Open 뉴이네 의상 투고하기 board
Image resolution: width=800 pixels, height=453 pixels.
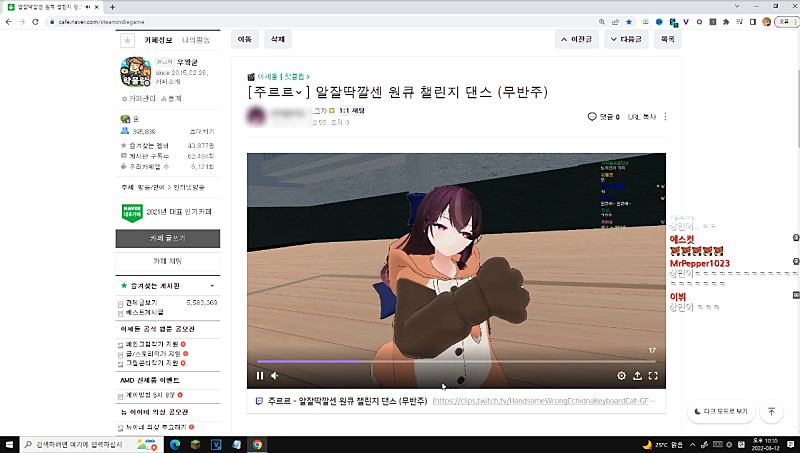(x=157, y=427)
